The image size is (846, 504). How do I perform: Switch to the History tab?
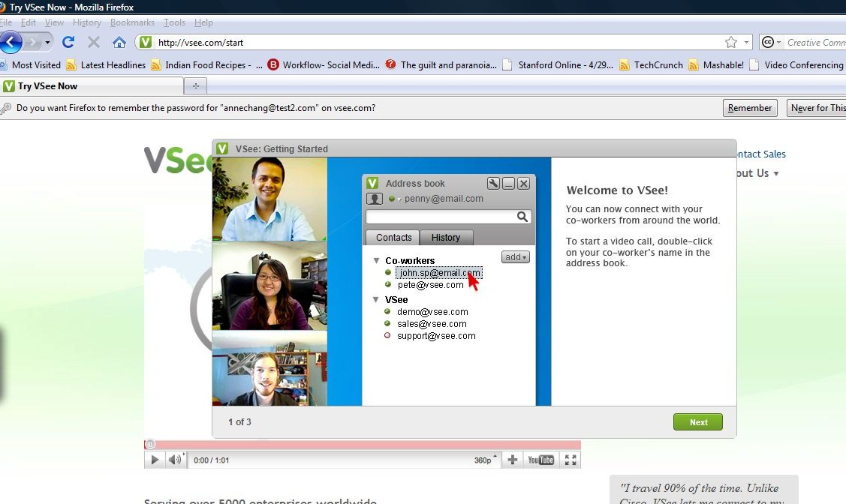pos(445,238)
